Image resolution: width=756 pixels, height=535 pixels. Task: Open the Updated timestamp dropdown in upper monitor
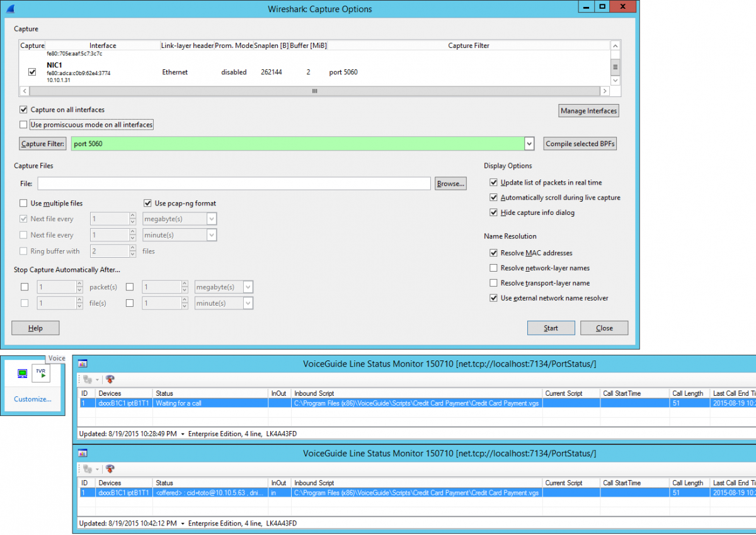pyautogui.click(x=182, y=434)
